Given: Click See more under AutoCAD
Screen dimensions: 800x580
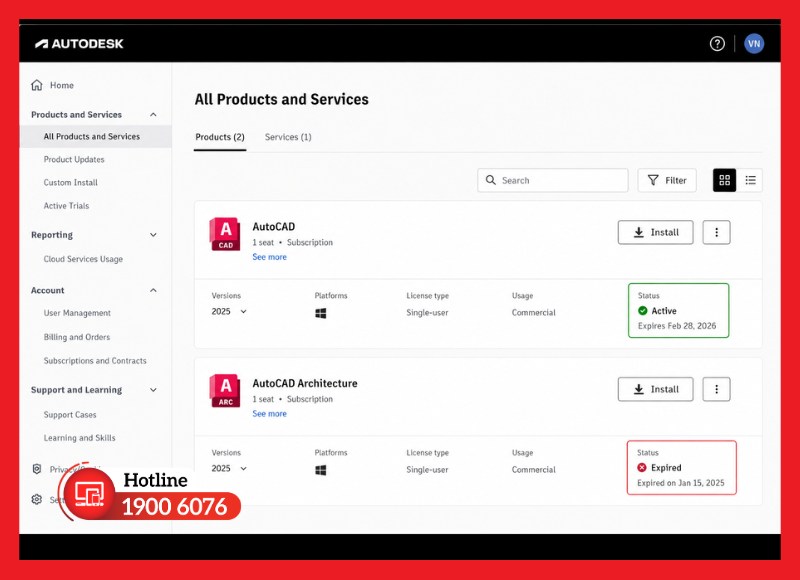Looking at the screenshot, I should tap(269, 257).
